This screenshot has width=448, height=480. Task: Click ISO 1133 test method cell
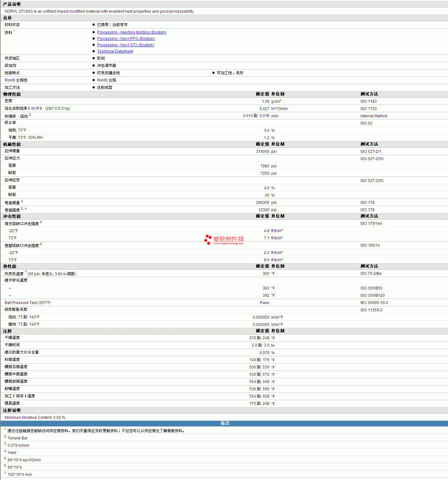(368, 109)
